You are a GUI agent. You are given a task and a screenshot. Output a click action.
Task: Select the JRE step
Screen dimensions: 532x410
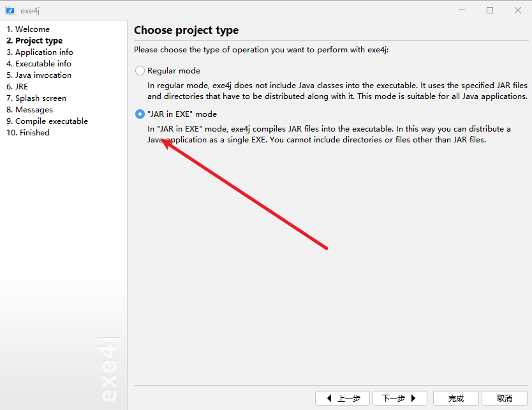[x=17, y=87]
